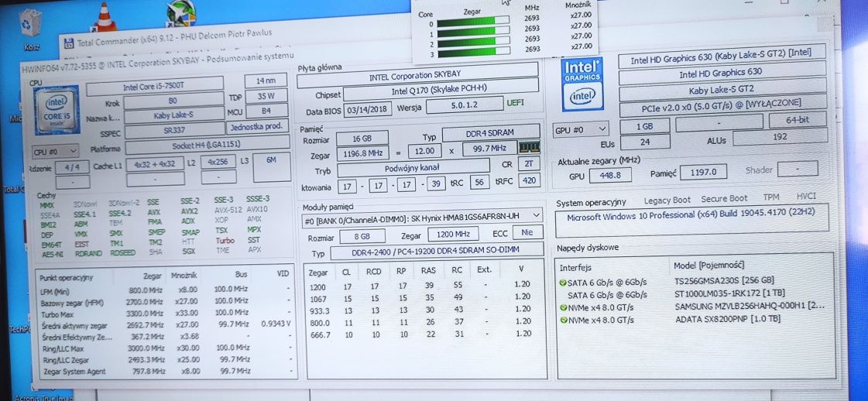Expand the GPU #0 selector dropdown
This screenshot has width=868, height=401.
pos(581,130)
